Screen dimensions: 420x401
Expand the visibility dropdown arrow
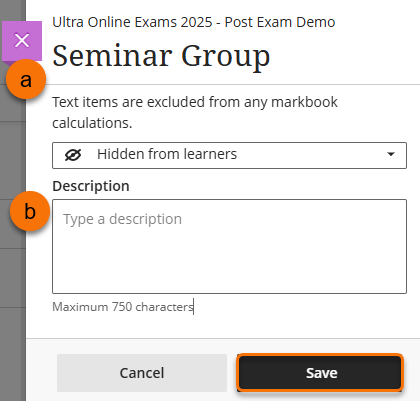pyautogui.click(x=391, y=154)
